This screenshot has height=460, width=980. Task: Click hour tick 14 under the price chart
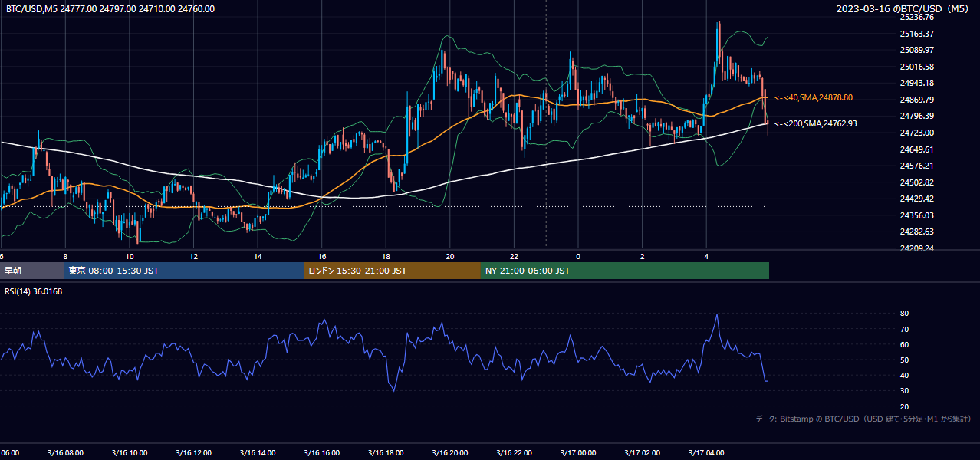[258, 257]
